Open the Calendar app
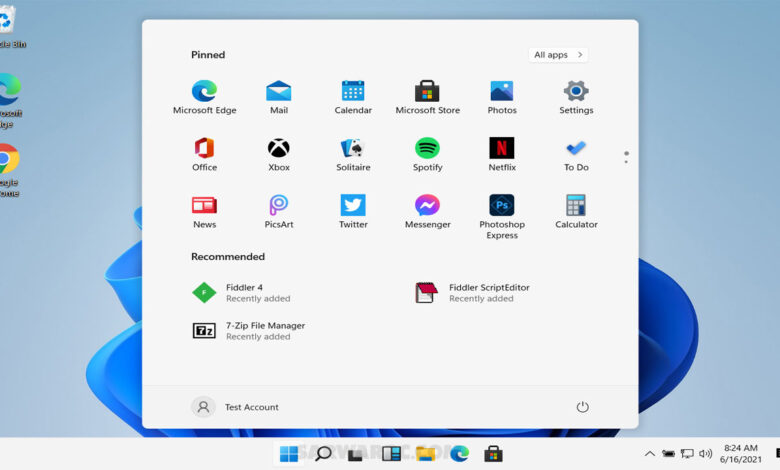 (353, 97)
